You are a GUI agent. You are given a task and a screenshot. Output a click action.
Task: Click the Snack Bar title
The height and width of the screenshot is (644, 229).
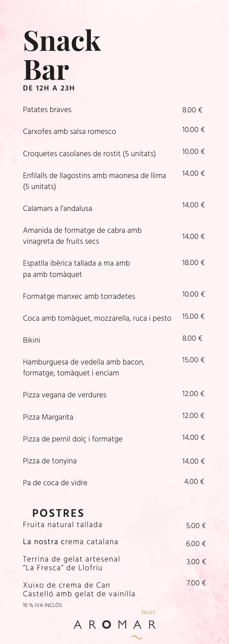tap(62, 55)
